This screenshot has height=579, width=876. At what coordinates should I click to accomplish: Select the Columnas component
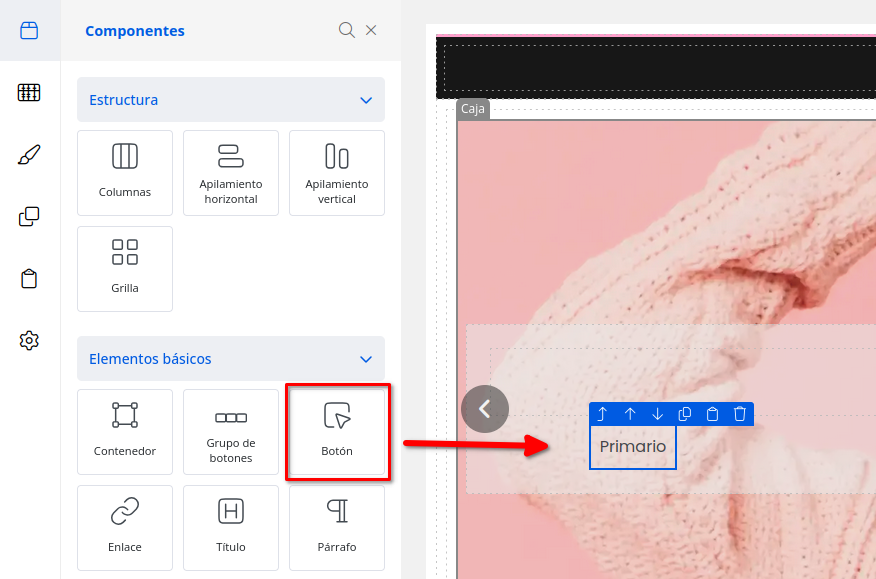(125, 172)
